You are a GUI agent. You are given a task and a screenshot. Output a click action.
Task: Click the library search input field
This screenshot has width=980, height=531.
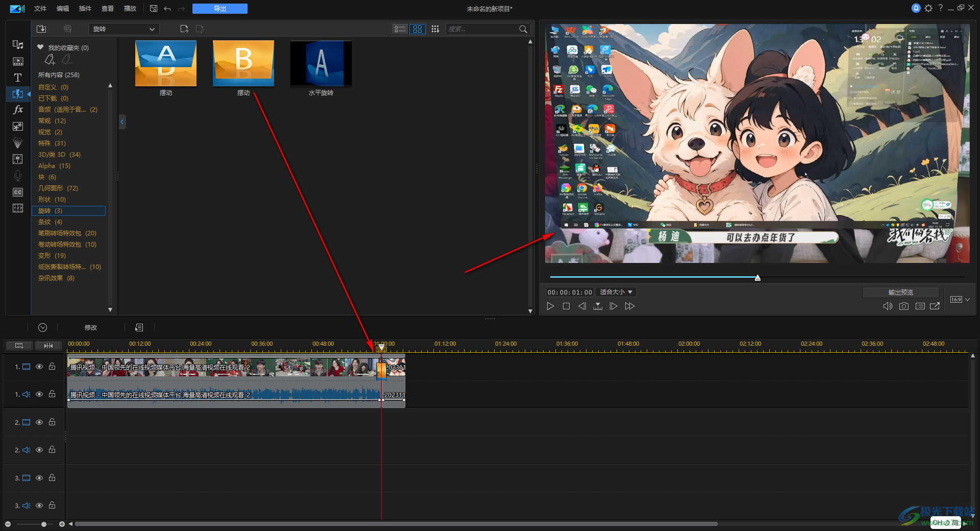point(482,29)
